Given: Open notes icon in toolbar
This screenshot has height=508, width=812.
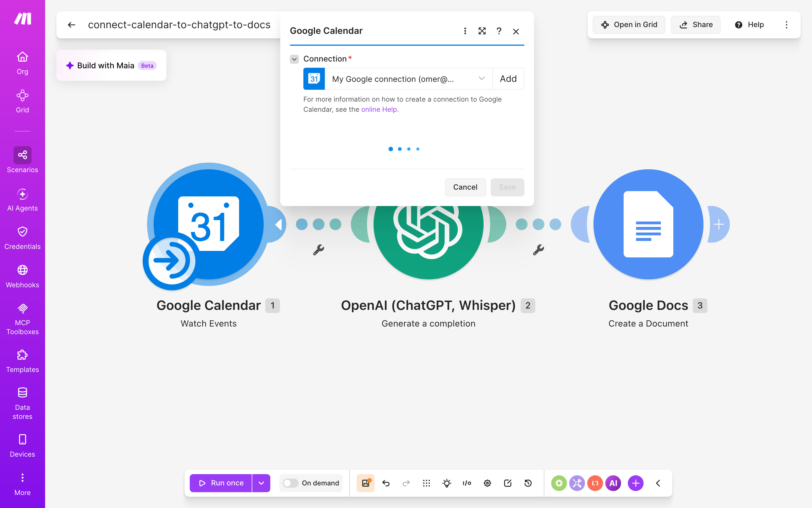Looking at the screenshot, I should pyautogui.click(x=508, y=483).
